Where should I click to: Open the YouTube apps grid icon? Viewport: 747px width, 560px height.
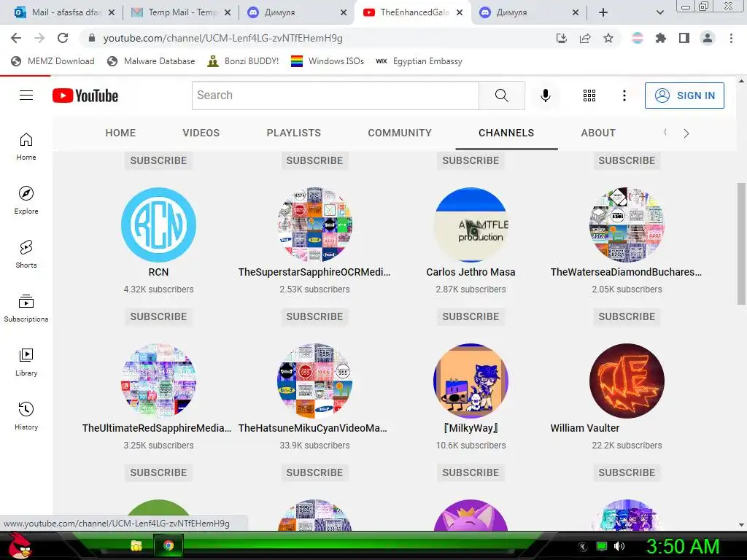[589, 96]
